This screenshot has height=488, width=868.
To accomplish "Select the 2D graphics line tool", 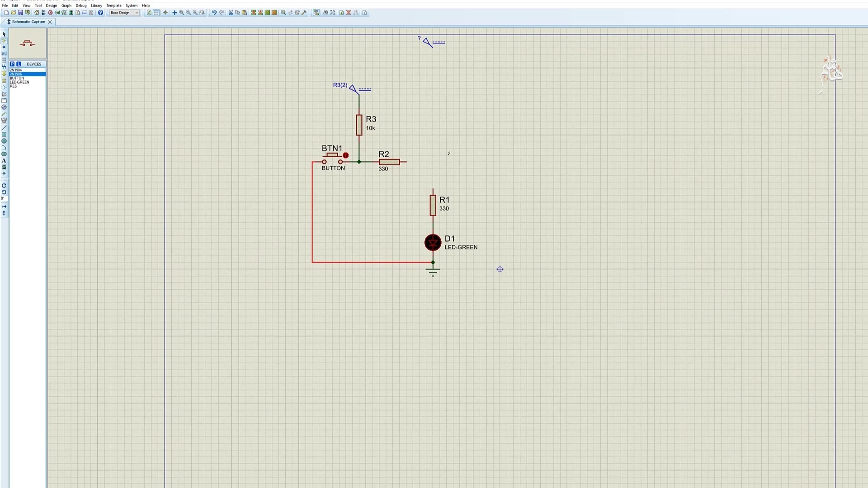I will 4,128.
